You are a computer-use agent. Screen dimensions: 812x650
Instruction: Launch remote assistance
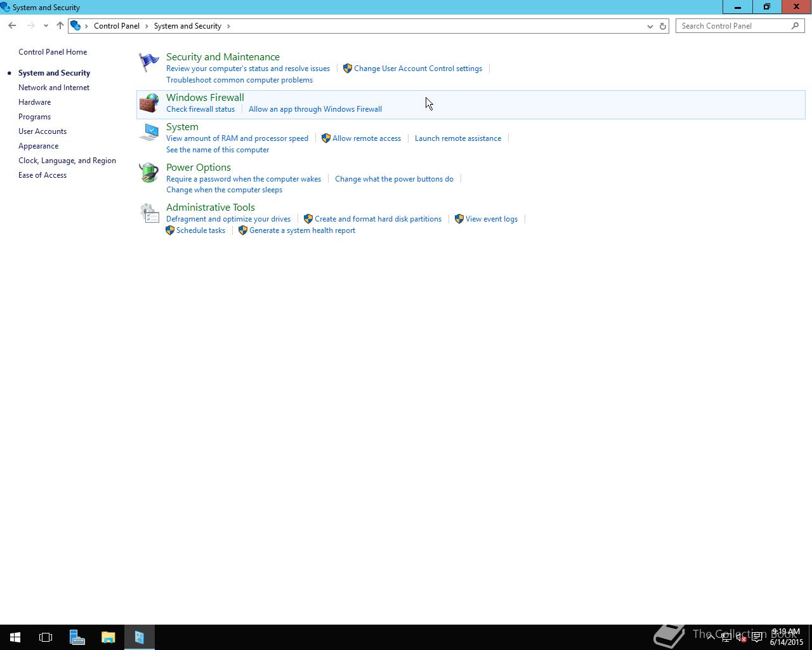pos(458,138)
